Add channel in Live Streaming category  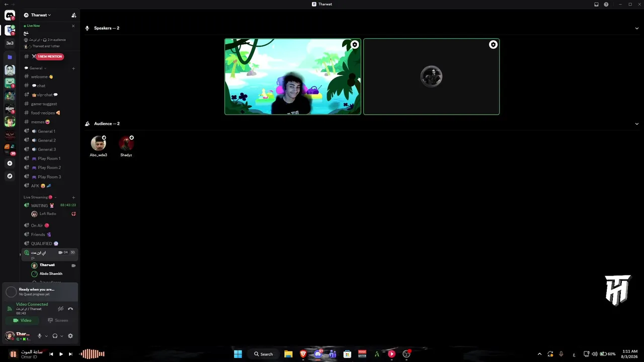(73, 198)
